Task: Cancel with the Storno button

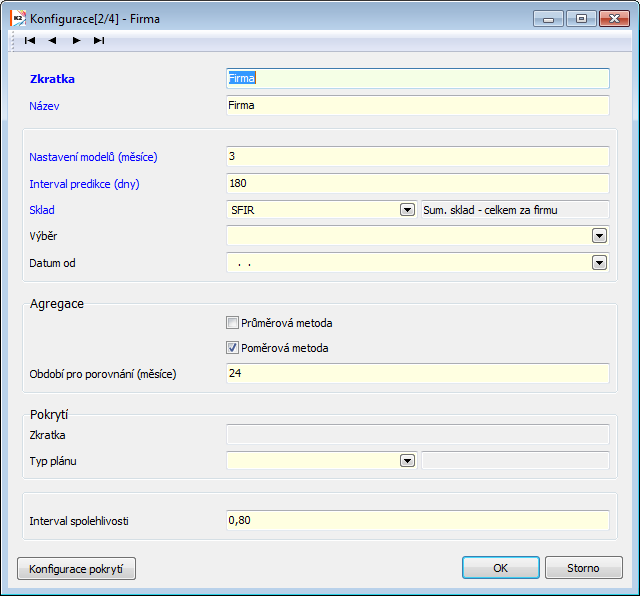Action: tap(584, 568)
